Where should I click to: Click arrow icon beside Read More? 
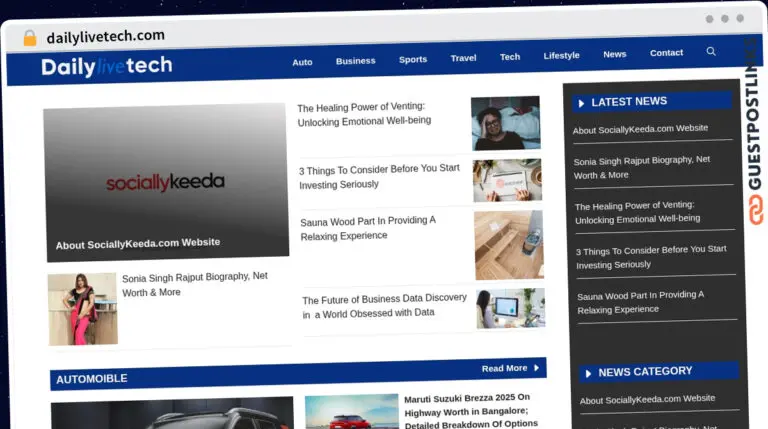(537, 368)
